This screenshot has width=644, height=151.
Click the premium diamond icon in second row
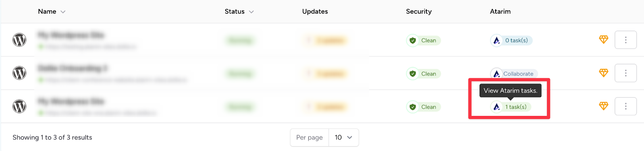point(603,73)
